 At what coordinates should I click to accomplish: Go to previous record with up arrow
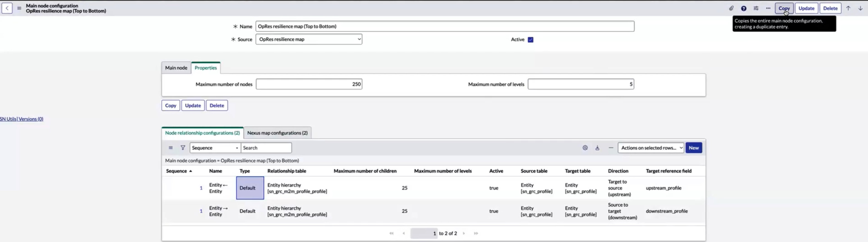point(848,8)
